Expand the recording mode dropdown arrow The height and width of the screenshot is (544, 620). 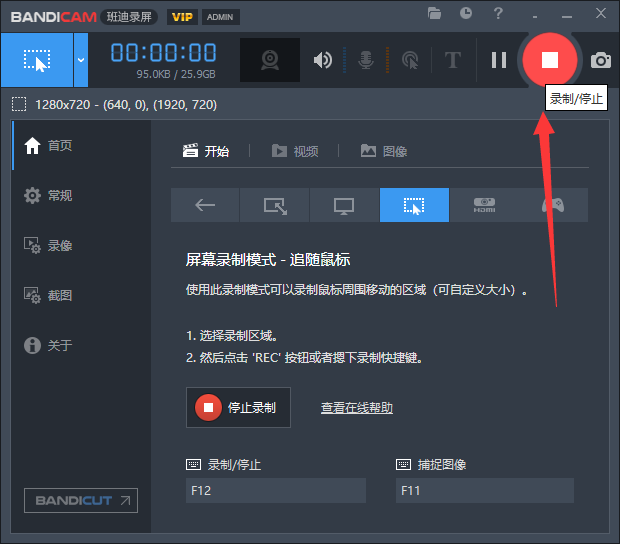tap(81, 60)
